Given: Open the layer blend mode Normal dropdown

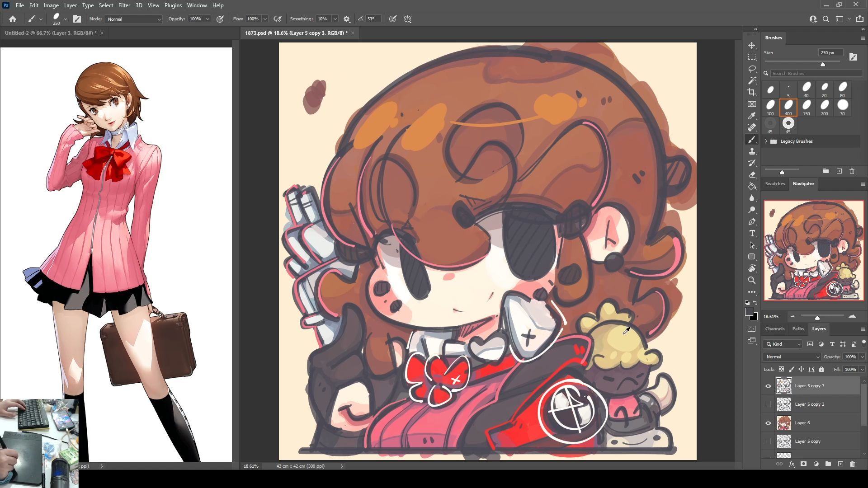Looking at the screenshot, I should coord(792,357).
